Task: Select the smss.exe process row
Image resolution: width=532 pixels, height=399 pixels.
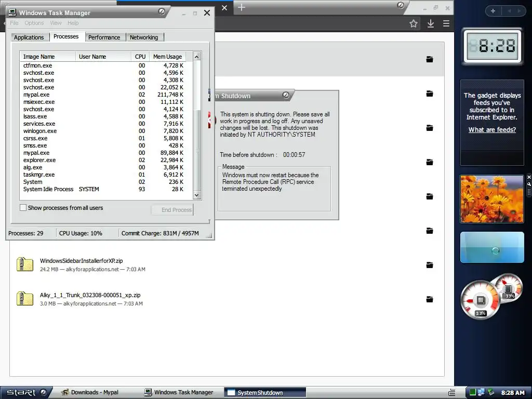Action: [106, 145]
